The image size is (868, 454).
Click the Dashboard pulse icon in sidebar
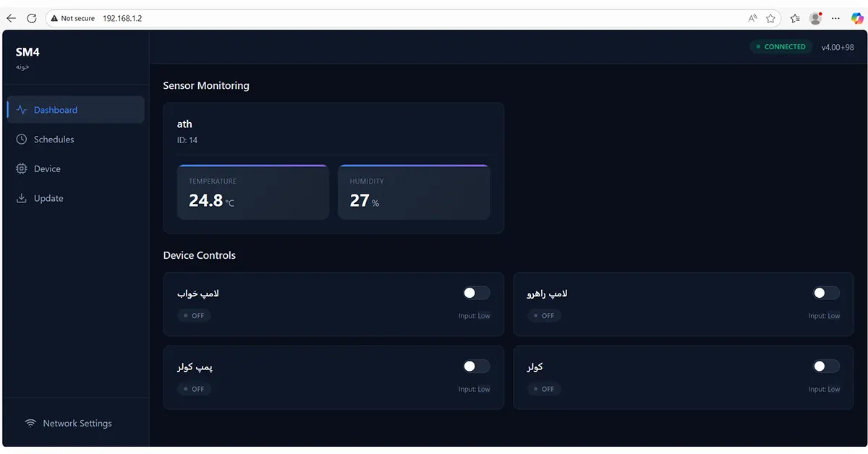(22, 110)
